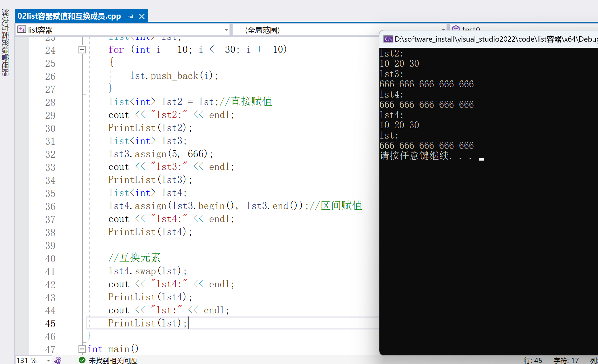Open the 131 % zoom level dropdown
The width and height of the screenshot is (598, 364).
point(48,360)
